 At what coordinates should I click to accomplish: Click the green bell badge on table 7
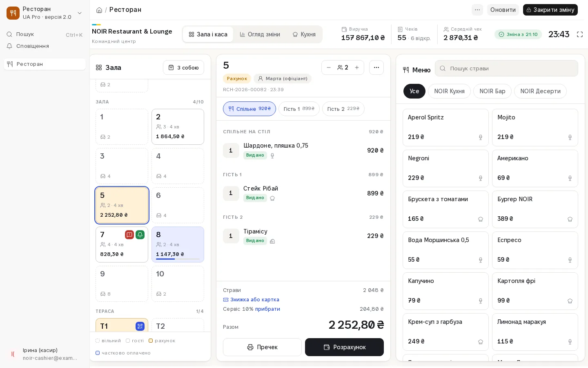(140, 235)
